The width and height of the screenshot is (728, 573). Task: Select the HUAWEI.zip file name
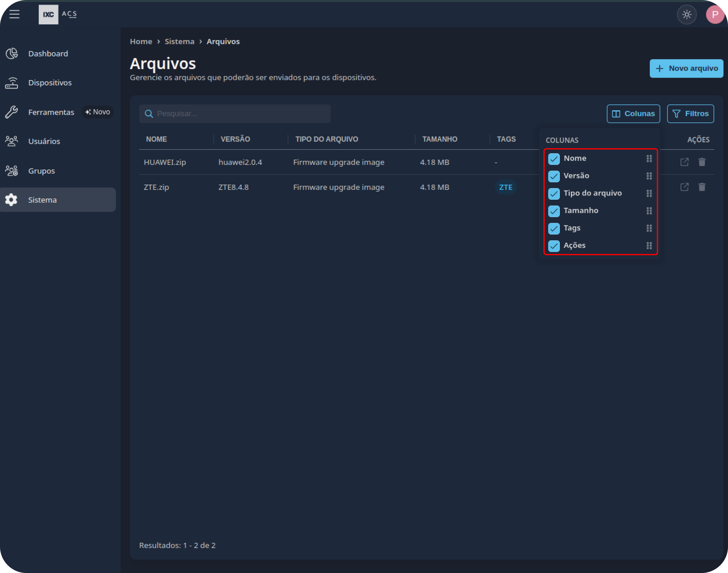click(165, 162)
